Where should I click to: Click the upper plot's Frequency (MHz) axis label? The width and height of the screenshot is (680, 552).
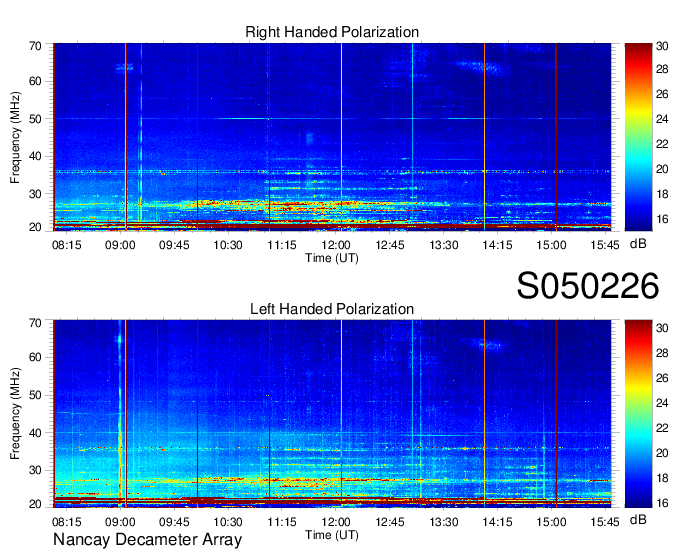[15, 137]
